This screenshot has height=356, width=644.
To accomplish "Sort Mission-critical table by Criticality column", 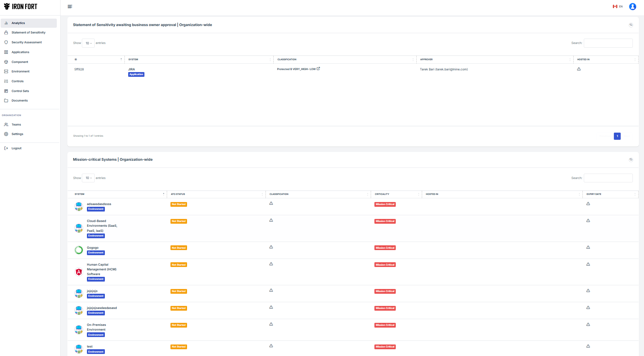I will pos(396,194).
